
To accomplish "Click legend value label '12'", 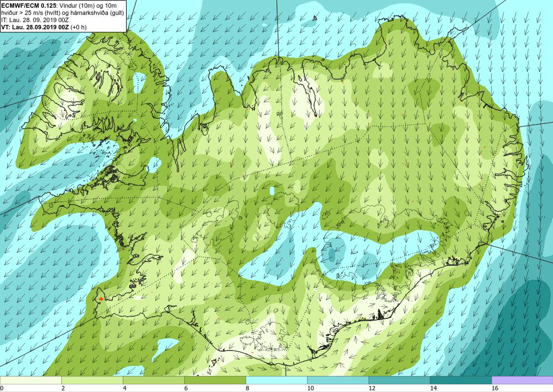I will pyautogui.click(x=372, y=388).
